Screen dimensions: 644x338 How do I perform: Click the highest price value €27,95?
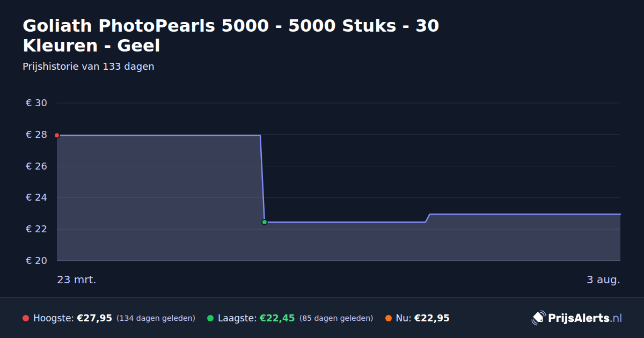coord(94,318)
